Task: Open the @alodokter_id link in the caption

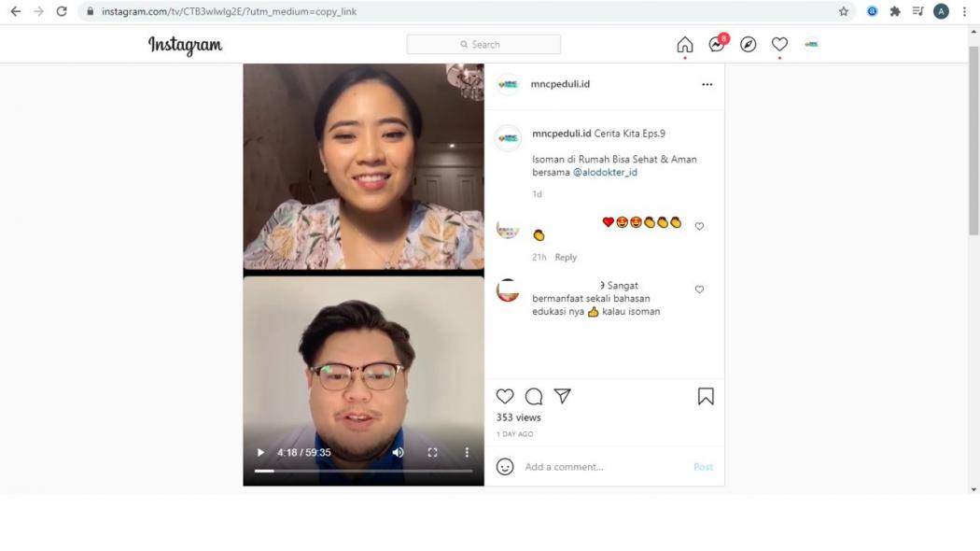Action: point(605,172)
